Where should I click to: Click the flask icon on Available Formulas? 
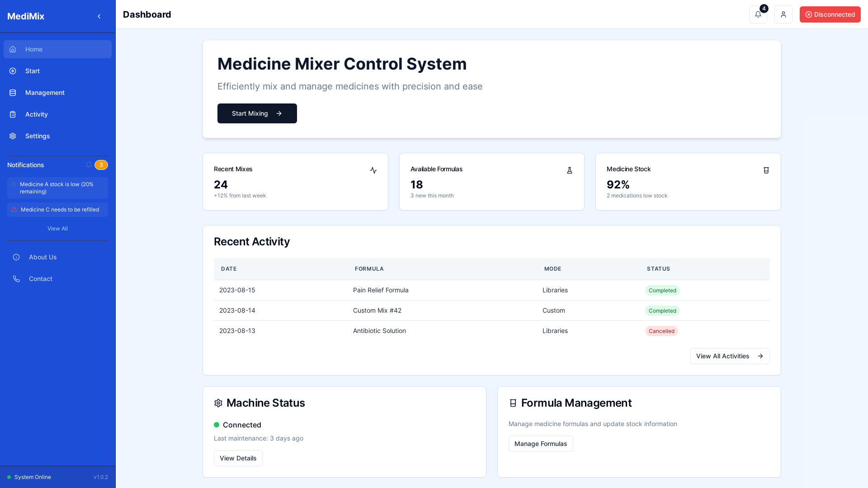click(x=569, y=170)
